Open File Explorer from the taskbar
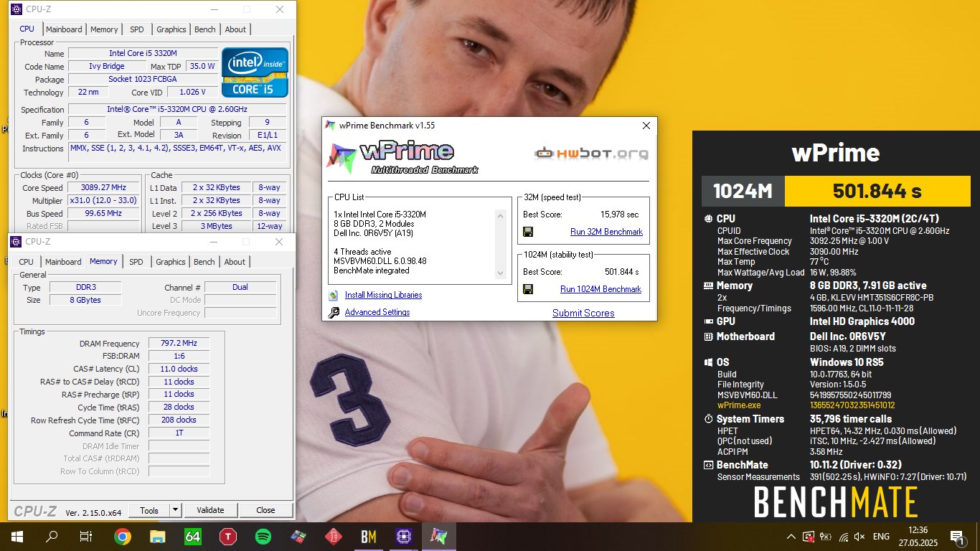This screenshot has height=551, width=980. 158,537
